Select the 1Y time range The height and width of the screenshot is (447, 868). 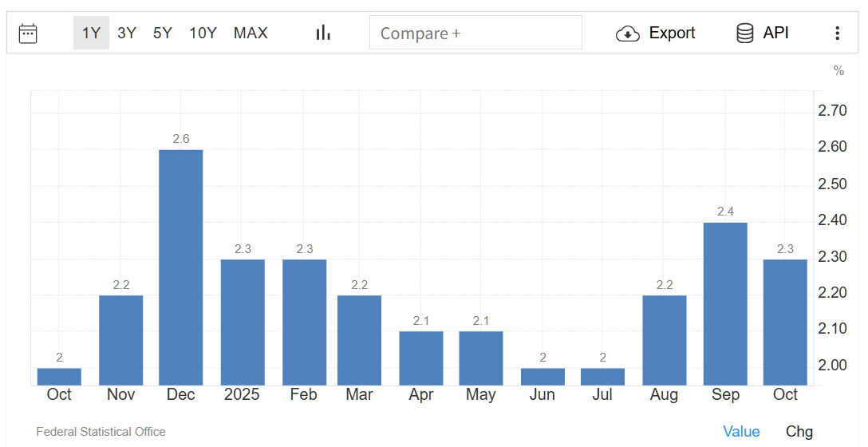pos(92,33)
